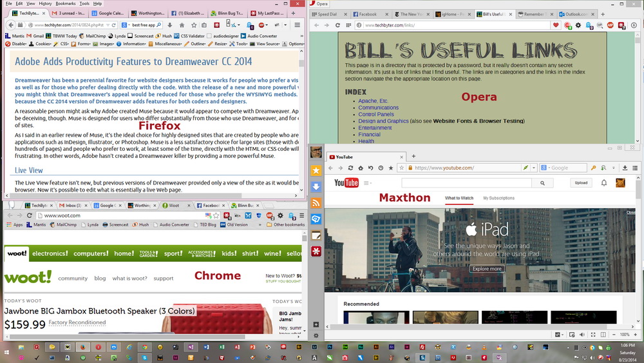Image resolution: width=644 pixels, height=363 pixels.
Task: Switch to My LastPass tab in Firefox
Action: [x=266, y=13]
